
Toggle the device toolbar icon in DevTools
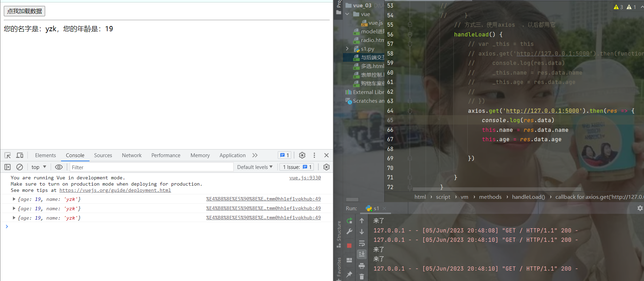[20, 155]
